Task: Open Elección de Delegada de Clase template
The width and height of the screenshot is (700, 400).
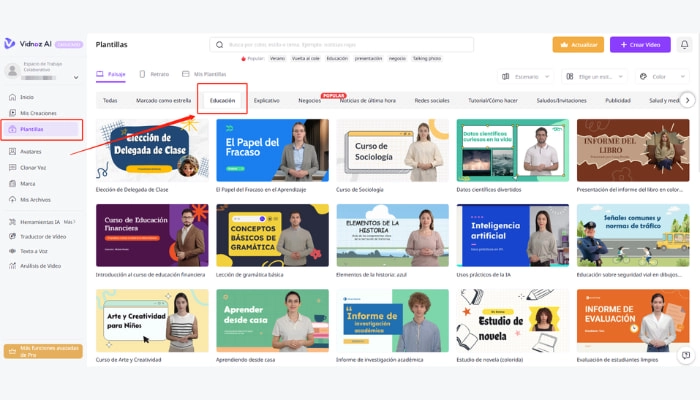Action: pyautogui.click(x=152, y=150)
